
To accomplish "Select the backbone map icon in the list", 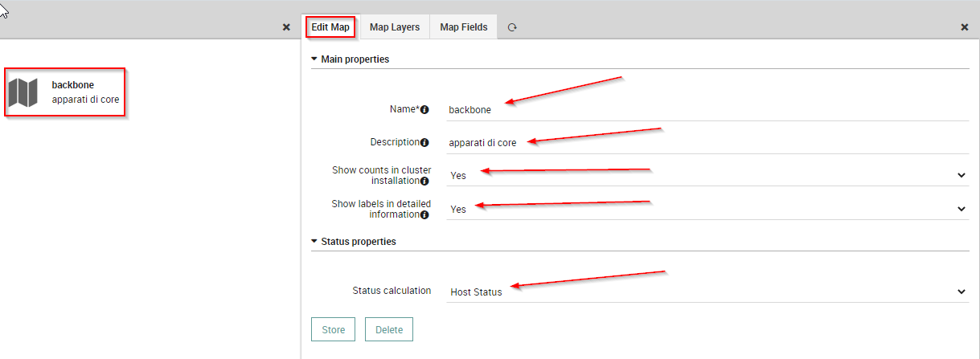I will (x=23, y=92).
